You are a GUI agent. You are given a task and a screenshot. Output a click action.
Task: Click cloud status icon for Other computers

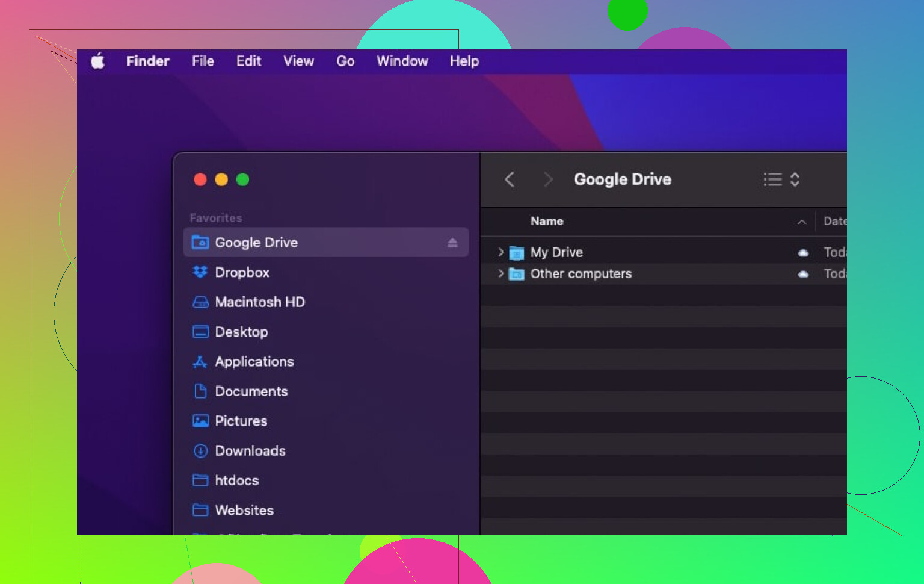803,274
